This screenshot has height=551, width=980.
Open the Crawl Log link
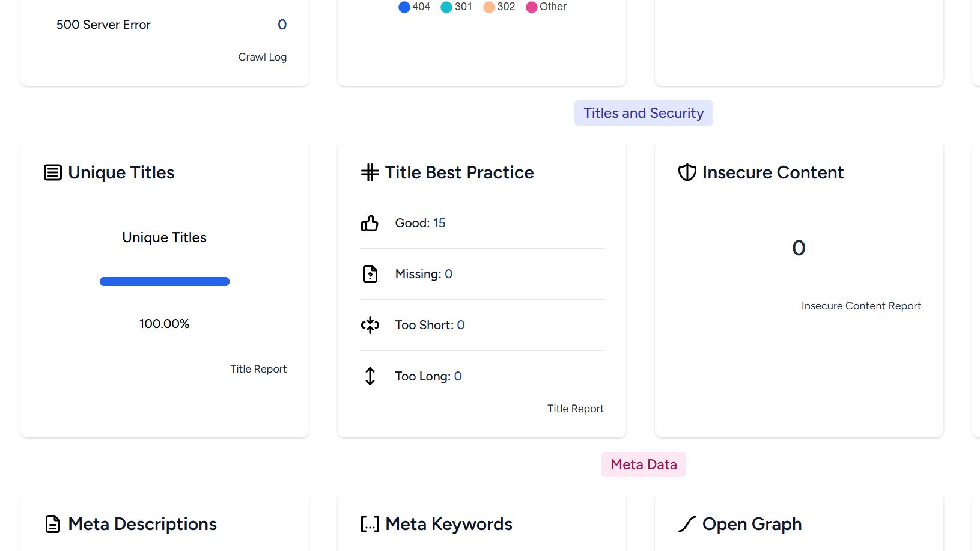click(262, 57)
